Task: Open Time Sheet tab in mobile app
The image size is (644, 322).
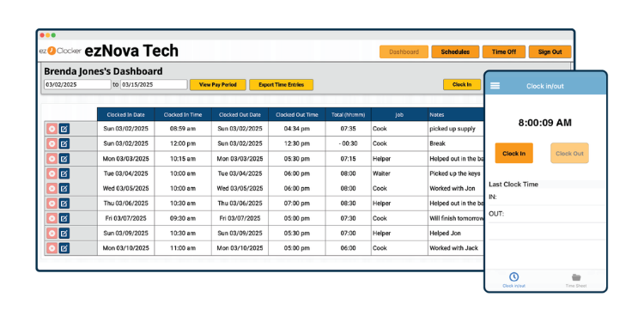Action: pyautogui.click(x=576, y=280)
